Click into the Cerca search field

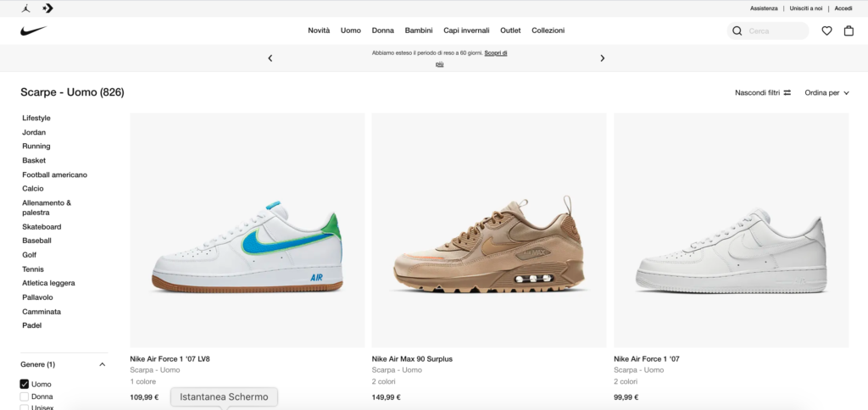[768, 31]
